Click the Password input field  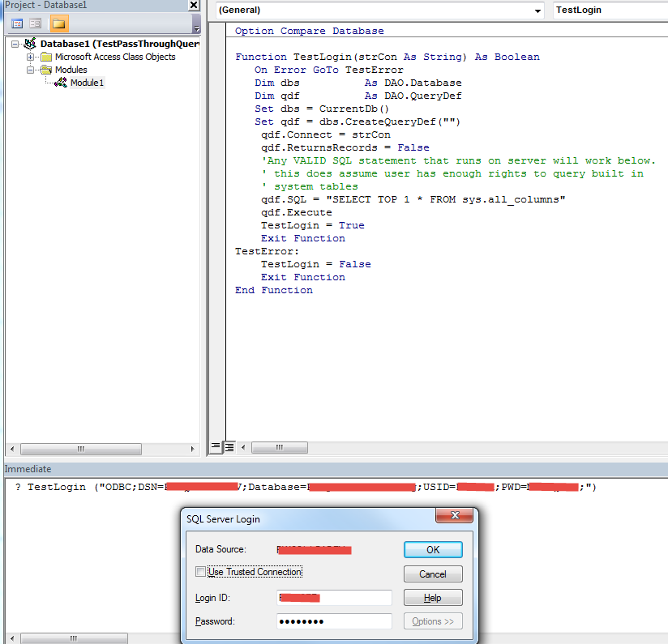334,621
